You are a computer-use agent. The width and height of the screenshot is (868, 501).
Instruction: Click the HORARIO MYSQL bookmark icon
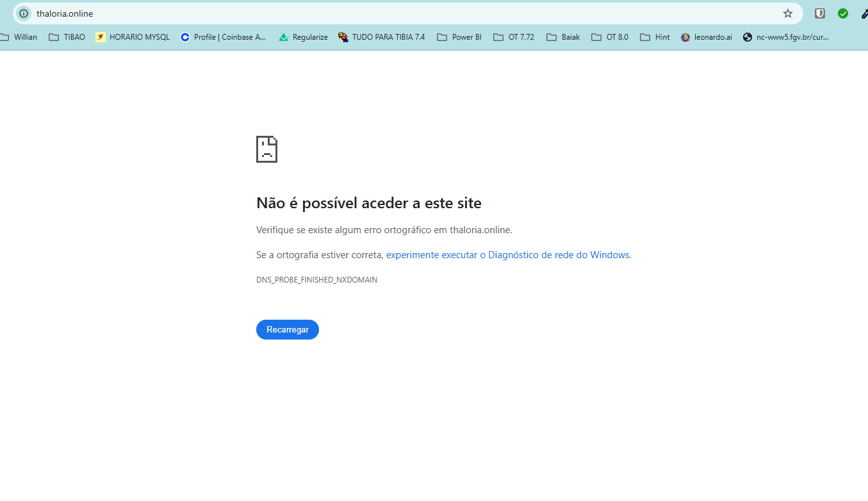click(x=101, y=37)
